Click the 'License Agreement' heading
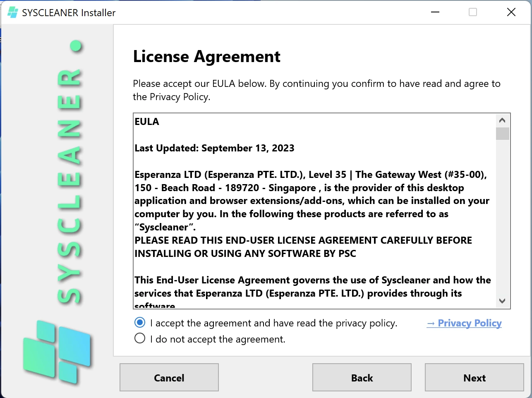This screenshot has height=398, width=532. [x=206, y=57]
